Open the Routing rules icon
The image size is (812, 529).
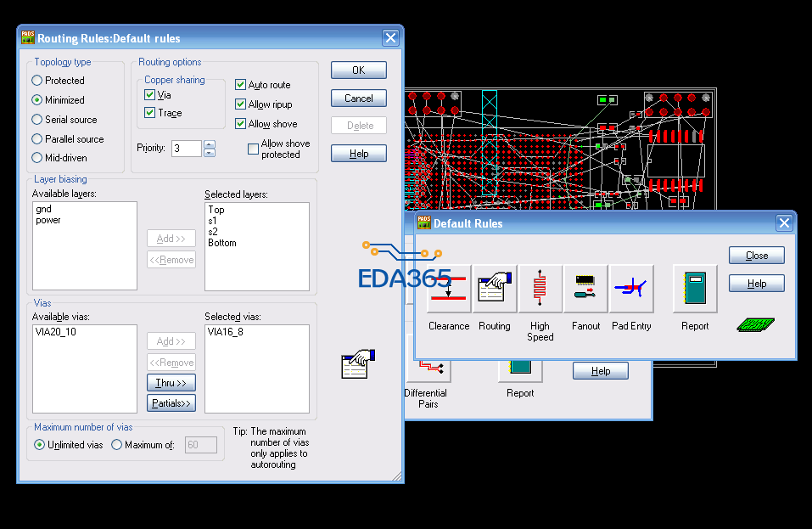[495, 289]
